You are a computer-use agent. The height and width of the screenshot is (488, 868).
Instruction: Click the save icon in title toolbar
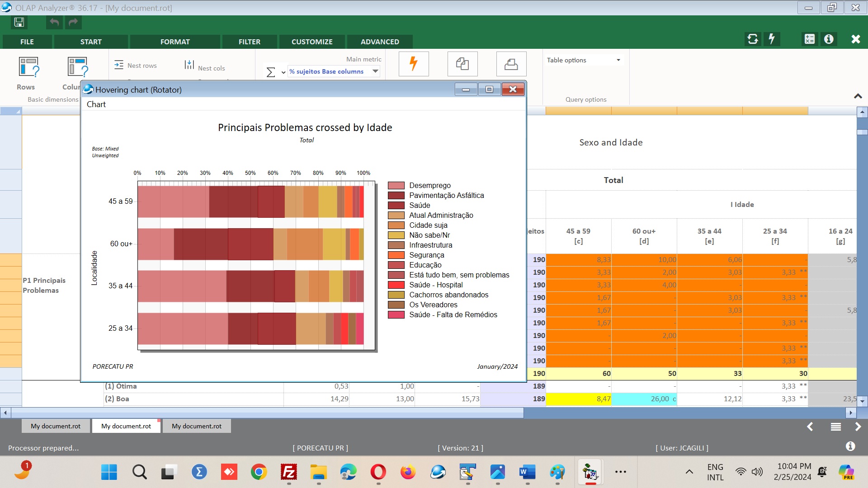pos(19,22)
